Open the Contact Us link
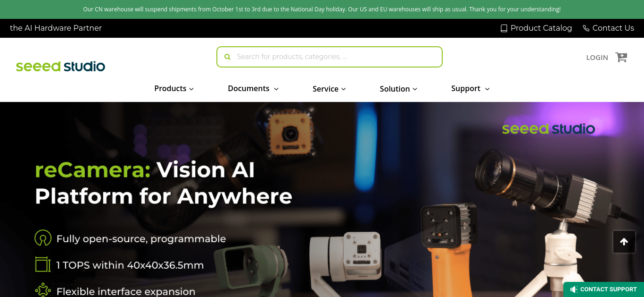 tap(608, 28)
